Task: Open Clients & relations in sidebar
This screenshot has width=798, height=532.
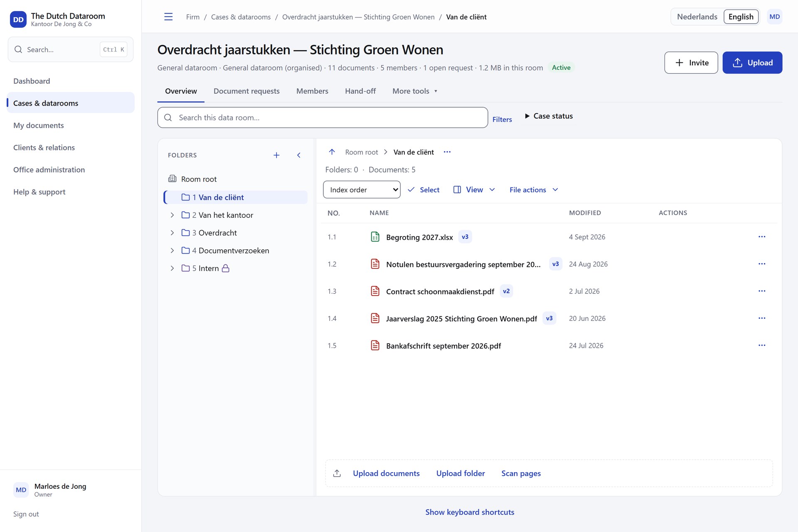Action: tap(71, 148)
